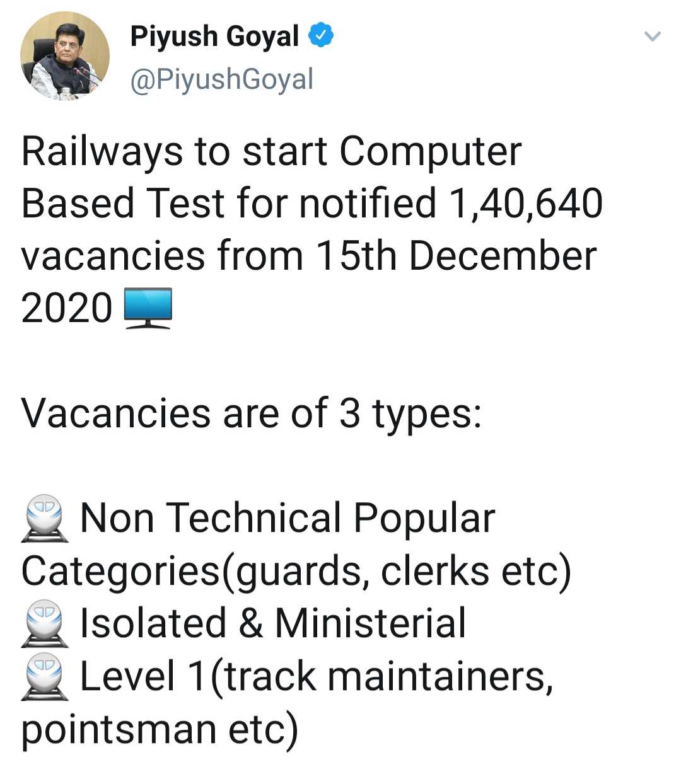Image resolution: width=681 pixels, height=784 pixels.
Task: Click the 'Non Technical Popular' text
Action: [x=288, y=519]
